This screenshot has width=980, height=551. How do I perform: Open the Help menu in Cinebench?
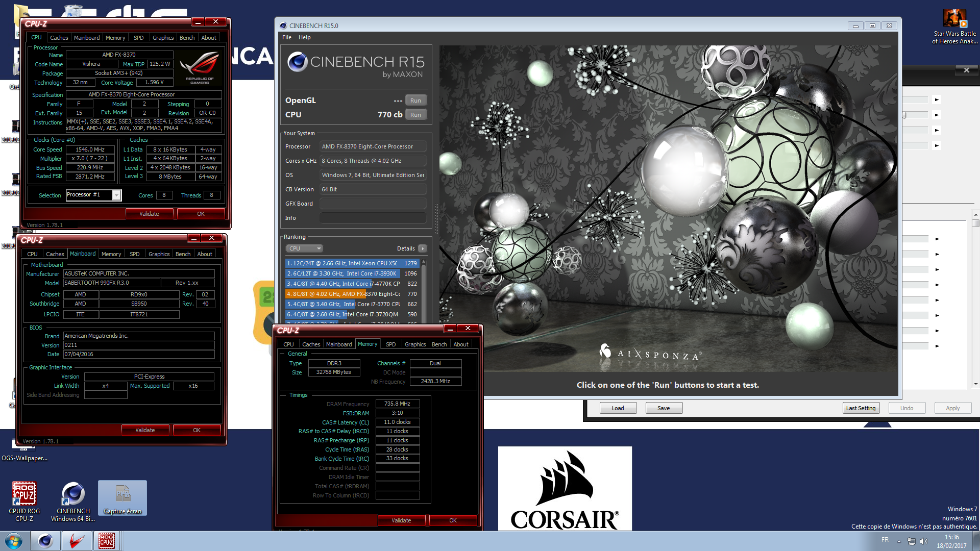(x=305, y=37)
